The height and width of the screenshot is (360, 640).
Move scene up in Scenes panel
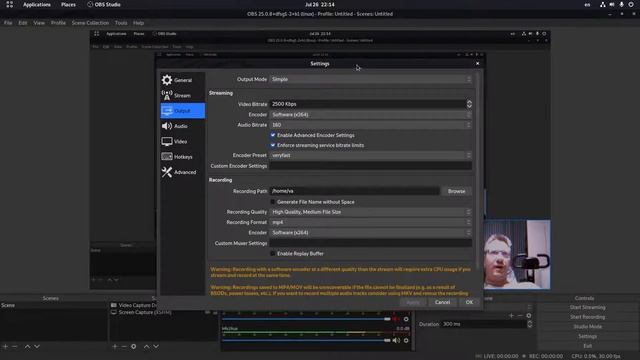coord(27,347)
